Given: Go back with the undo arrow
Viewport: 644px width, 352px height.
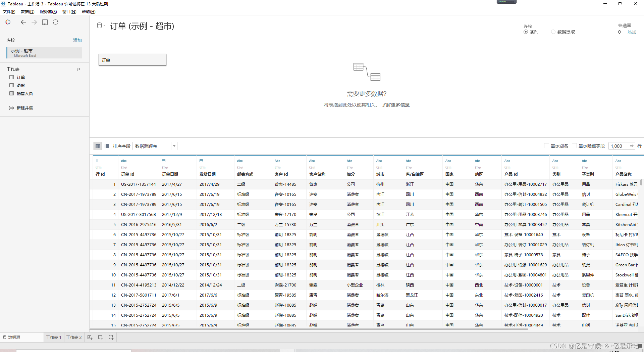Looking at the screenshot, I should [23, 22].
